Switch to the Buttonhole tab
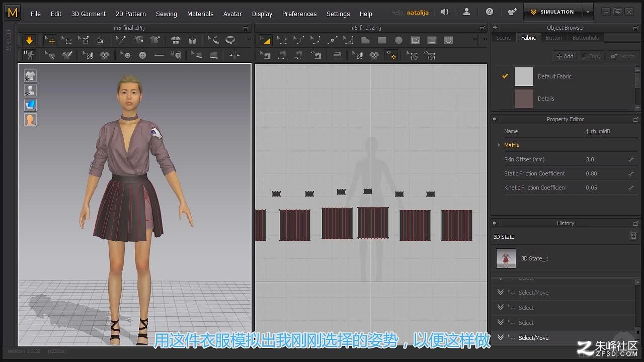The width and height of the screenshot is (644, 362). tap(586, 38)
